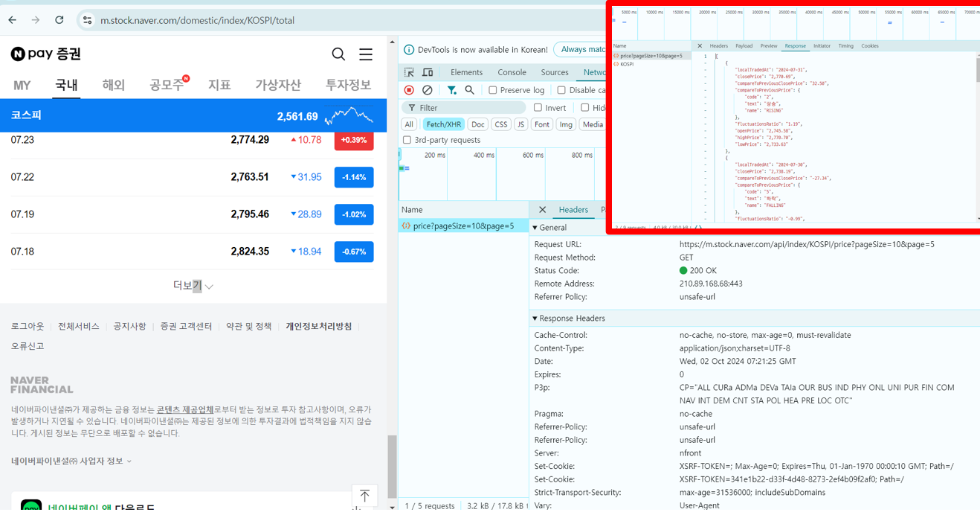Image resolution: width=980 pixels, height=518 pixels.
Task: Expand 네이버파이낸셜㈜ 사업자 정보
Action: click(x=71, y=461)
